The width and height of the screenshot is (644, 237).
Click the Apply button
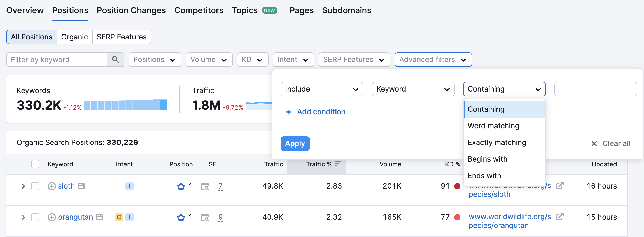click(295, 143)
